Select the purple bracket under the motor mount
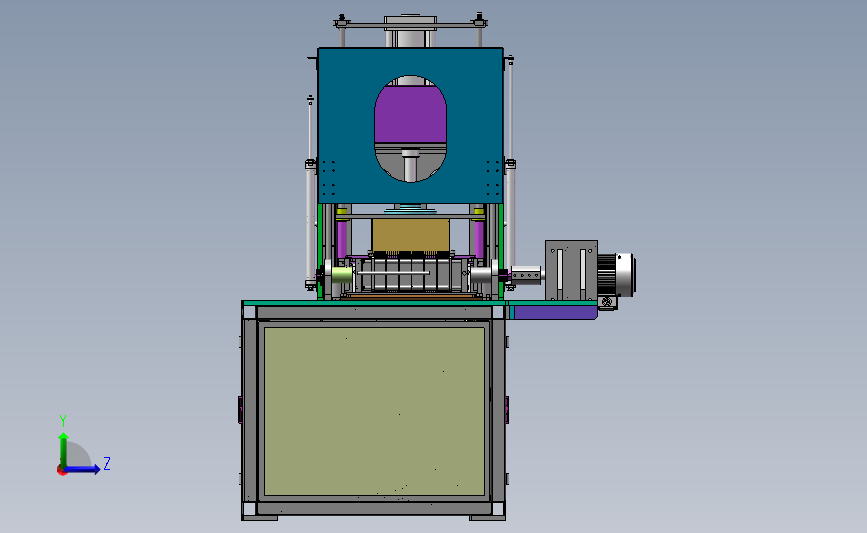 click(555, 312)
